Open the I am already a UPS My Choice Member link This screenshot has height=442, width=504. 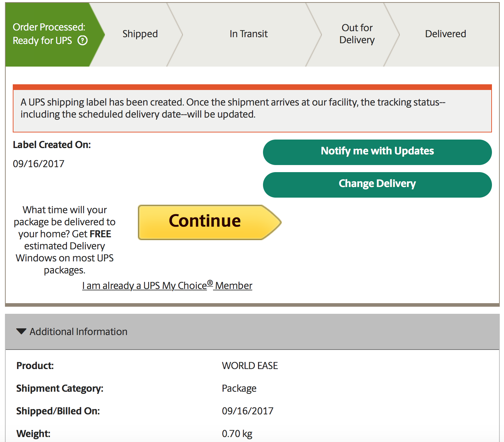point(167,285)
